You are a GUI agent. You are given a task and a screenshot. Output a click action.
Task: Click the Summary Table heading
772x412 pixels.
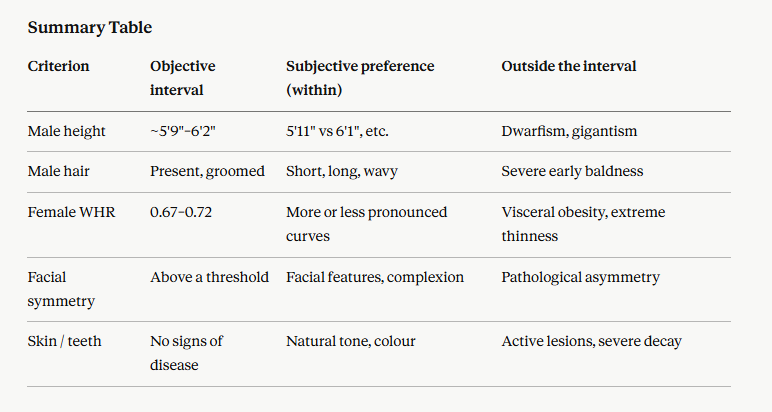click(90, 28)
